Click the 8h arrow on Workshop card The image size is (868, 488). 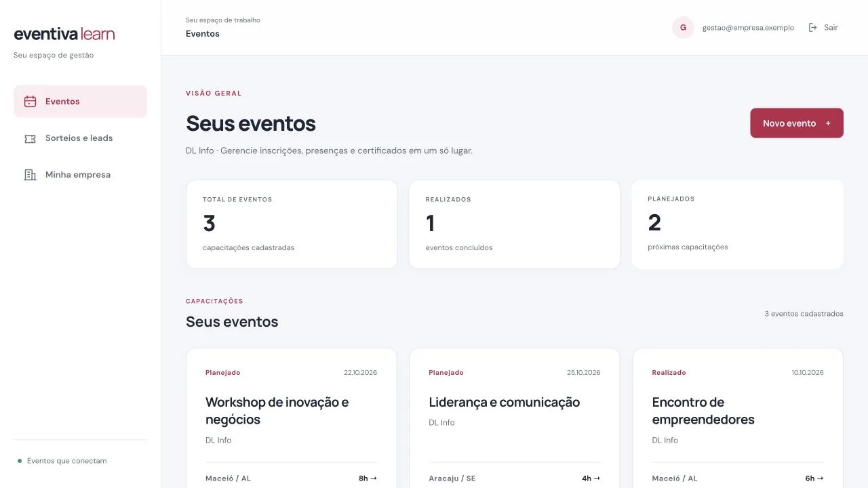(x=368, y=479)
